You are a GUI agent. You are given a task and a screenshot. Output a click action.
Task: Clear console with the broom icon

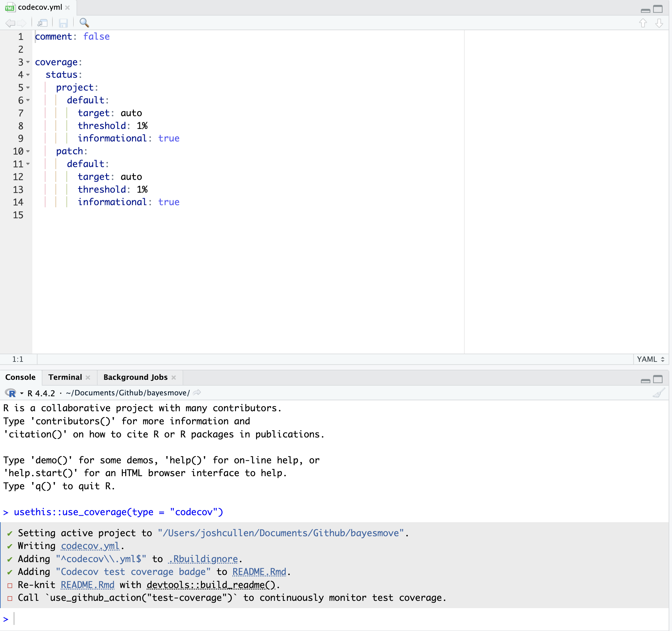click(x=659, y=393)
